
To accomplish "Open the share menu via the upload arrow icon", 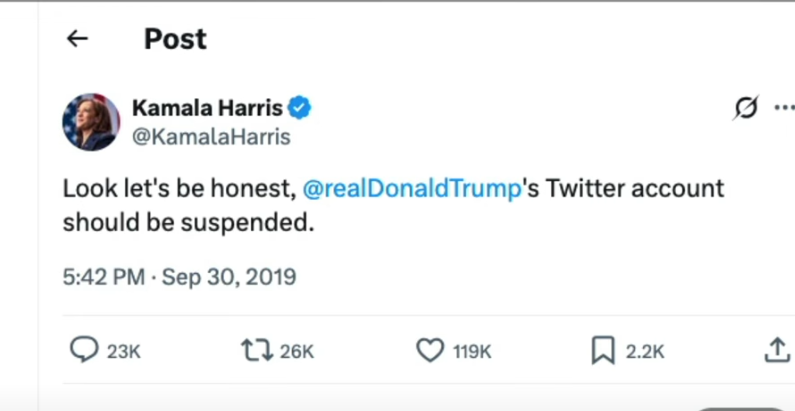I will click(x=776, y=349).
